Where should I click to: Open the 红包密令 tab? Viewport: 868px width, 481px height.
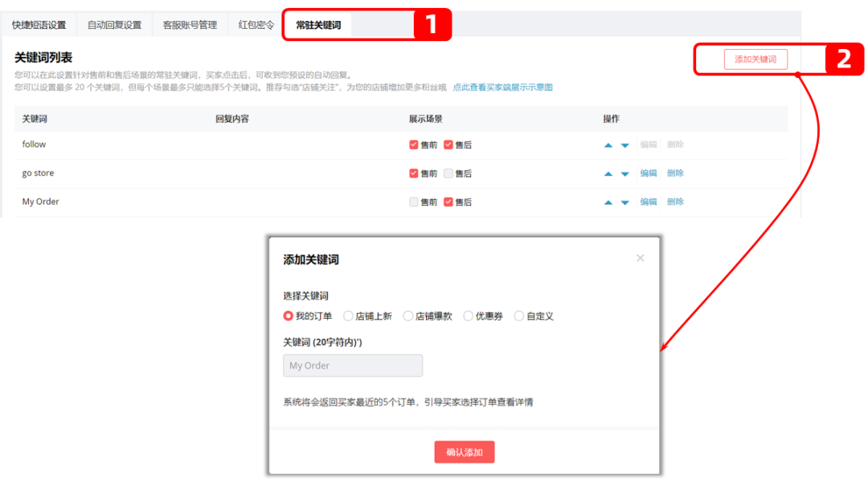[255, 25]
